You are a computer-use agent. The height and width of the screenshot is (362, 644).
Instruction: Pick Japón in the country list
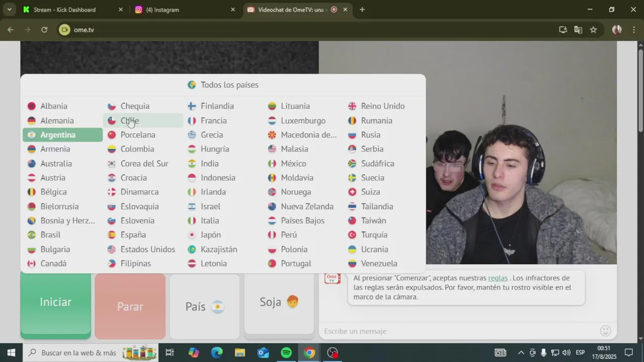223,235
